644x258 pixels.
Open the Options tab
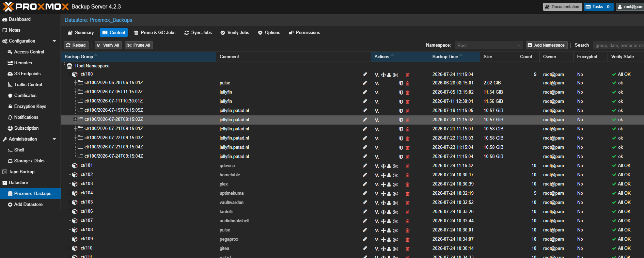pos(269,33)
